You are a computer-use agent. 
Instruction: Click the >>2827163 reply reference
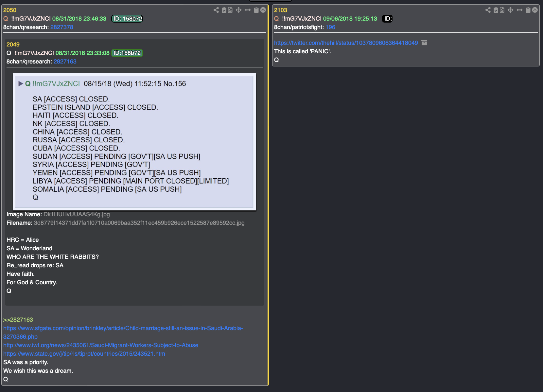[x=18, y=320]
